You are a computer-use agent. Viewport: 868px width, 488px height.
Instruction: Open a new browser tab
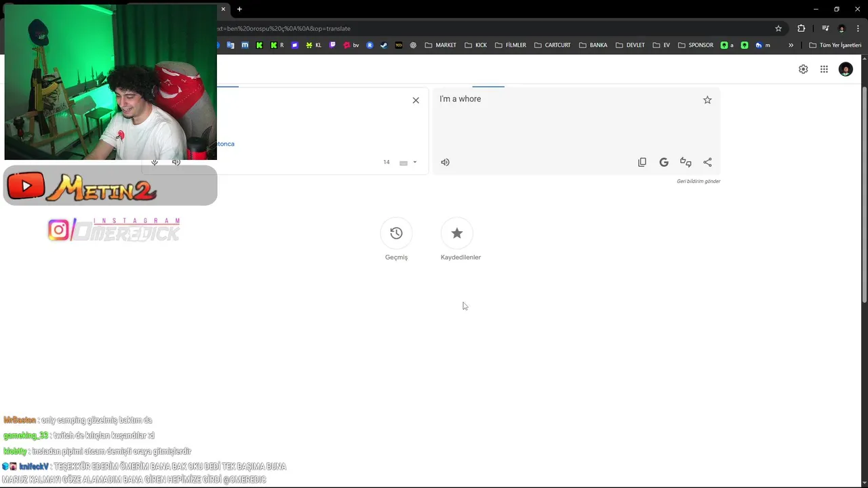click(239, 9)
